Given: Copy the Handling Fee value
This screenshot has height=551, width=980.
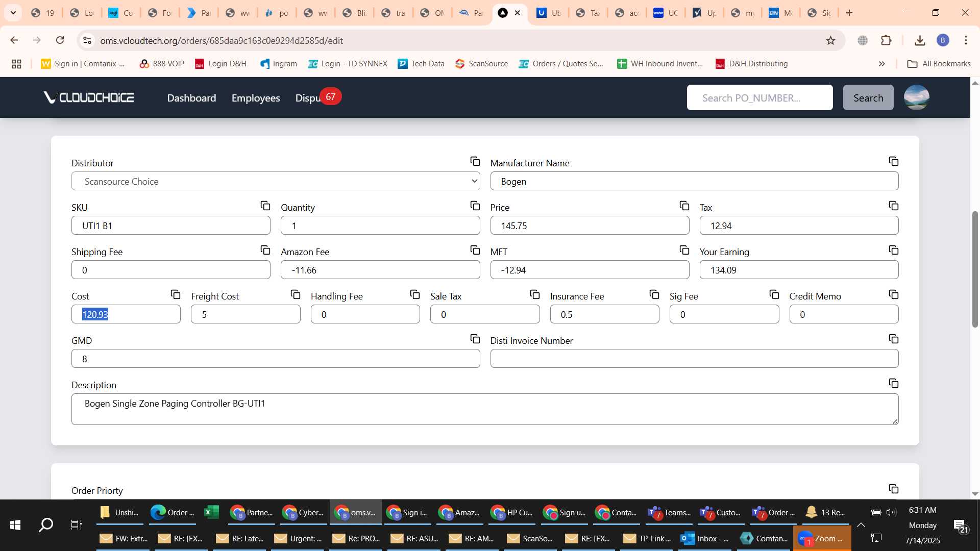Looking at the screenshot, I should click(415, 294).
